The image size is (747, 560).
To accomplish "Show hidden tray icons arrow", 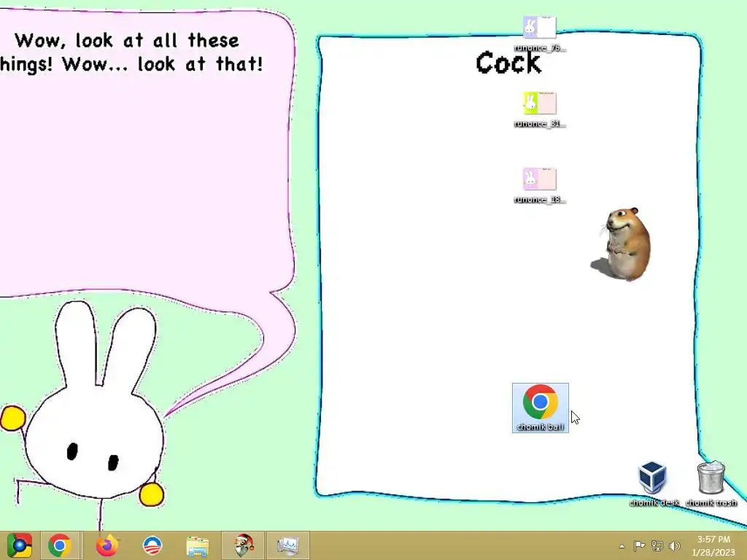I will (622, 546).
